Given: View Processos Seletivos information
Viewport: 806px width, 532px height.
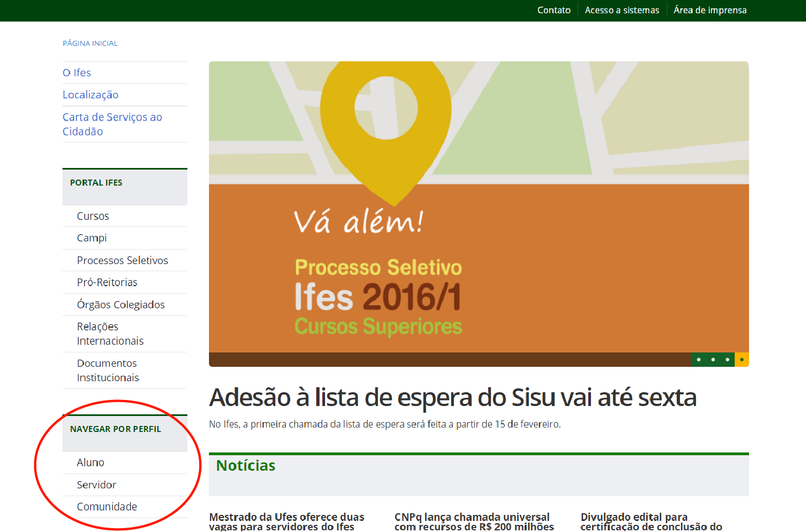Looking at the screenshot, I should point(123,260).
